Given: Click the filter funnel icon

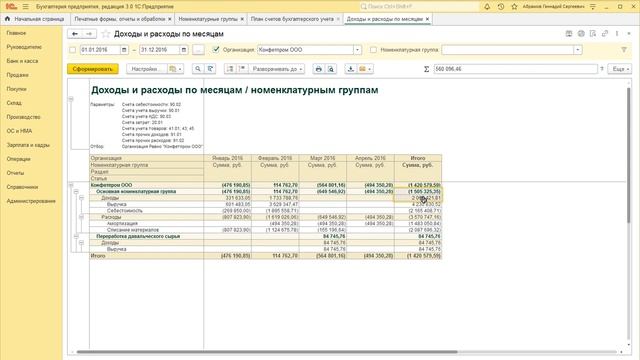Looking at the screenshot, I should [x=624, y=50].
